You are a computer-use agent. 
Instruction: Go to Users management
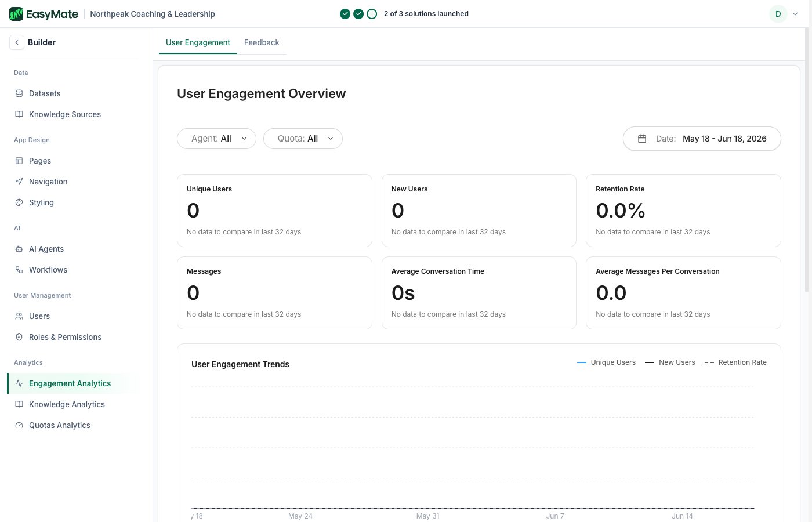click(x=73, y=316)
